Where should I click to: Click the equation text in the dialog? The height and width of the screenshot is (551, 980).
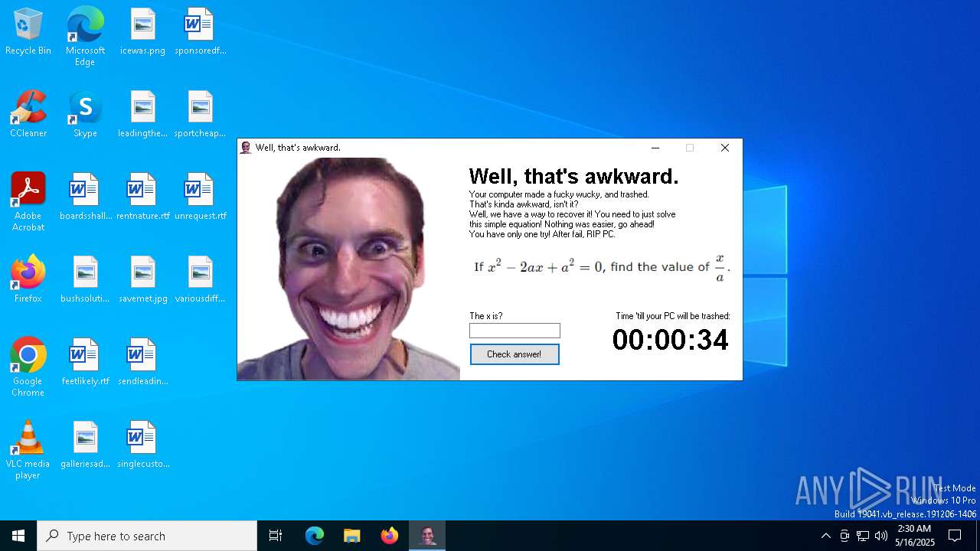point(602,267)
